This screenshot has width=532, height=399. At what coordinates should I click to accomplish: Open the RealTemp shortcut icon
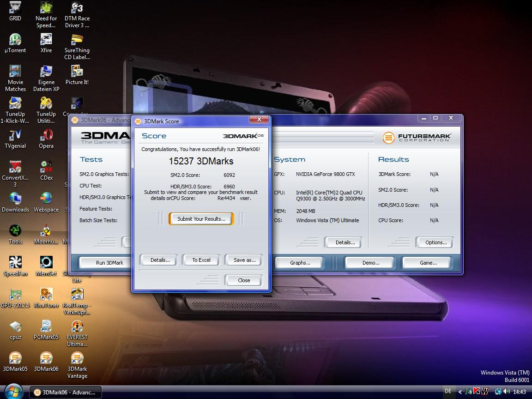[77, 302]
